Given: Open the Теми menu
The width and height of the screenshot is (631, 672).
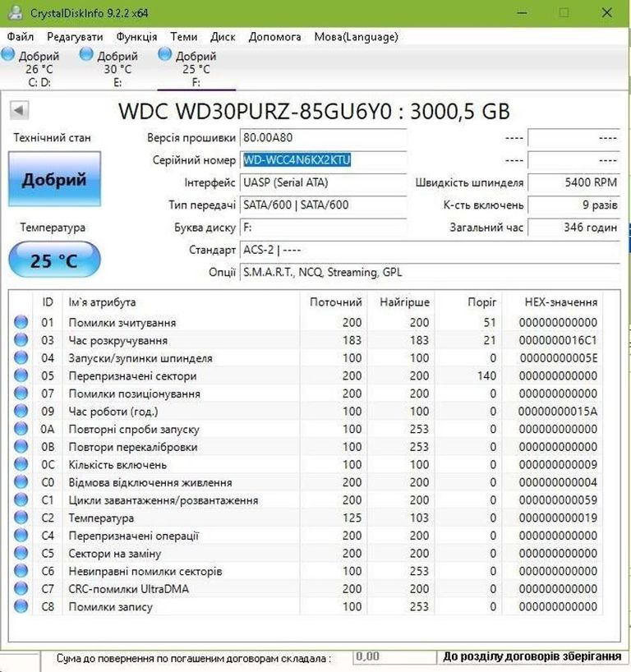Looking at the screenshot, I should click(x=183, y=37).
